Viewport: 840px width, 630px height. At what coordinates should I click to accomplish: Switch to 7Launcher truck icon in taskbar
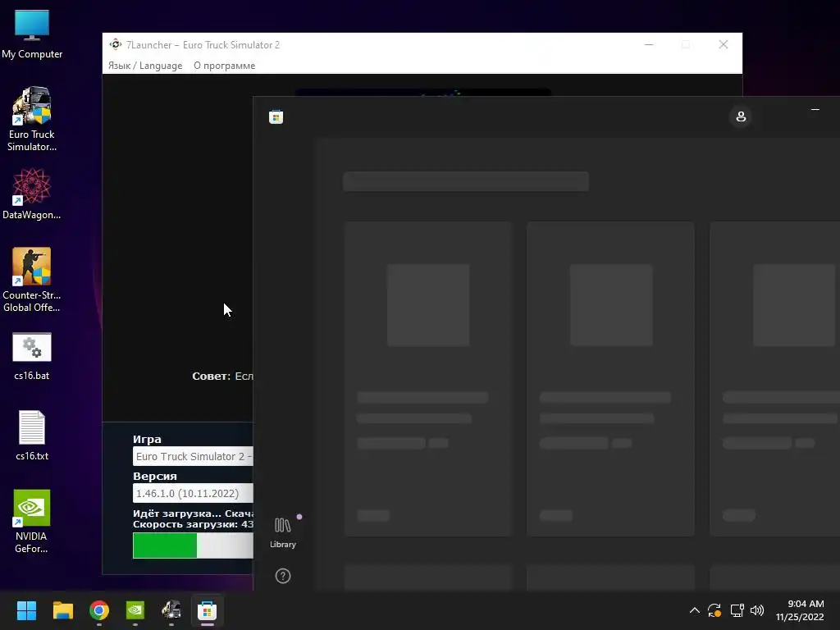[171, 610]
